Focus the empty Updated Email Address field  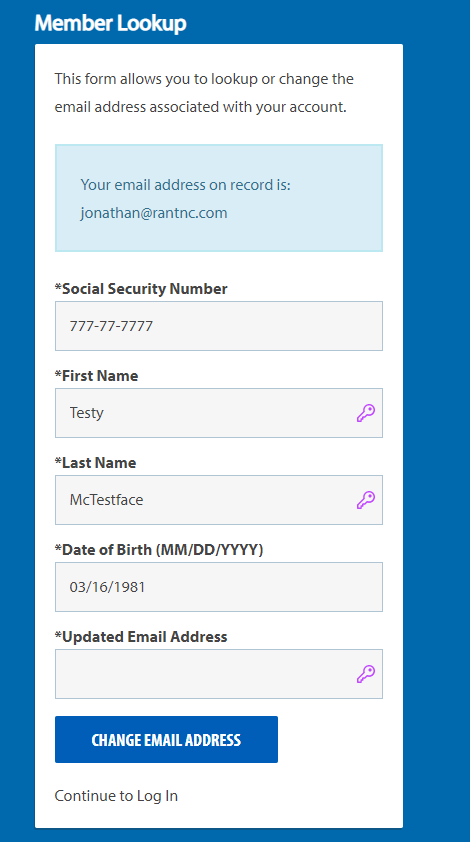[219, 674]
